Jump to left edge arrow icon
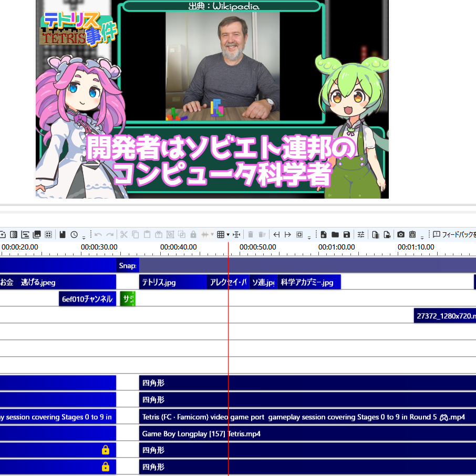This screenshot has width=476, height=476. pos(276,234)
